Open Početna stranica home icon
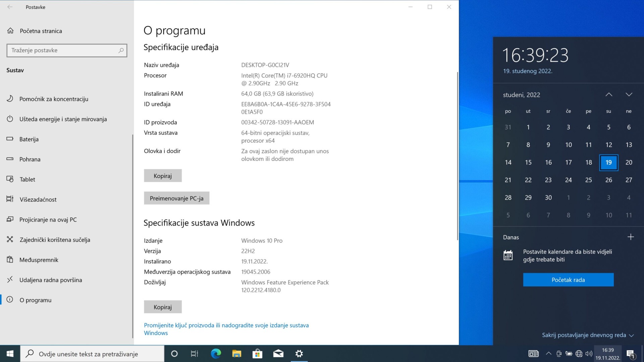644x362 pixels. [10, 31]
